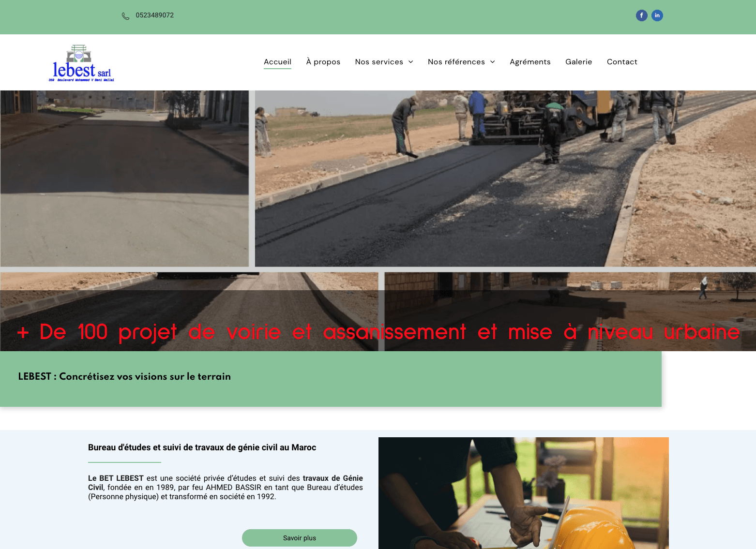This screenshot has height=549, width=756.
Task: Open the LinkedIn profile icon
Action: click(x=657, y=15)
